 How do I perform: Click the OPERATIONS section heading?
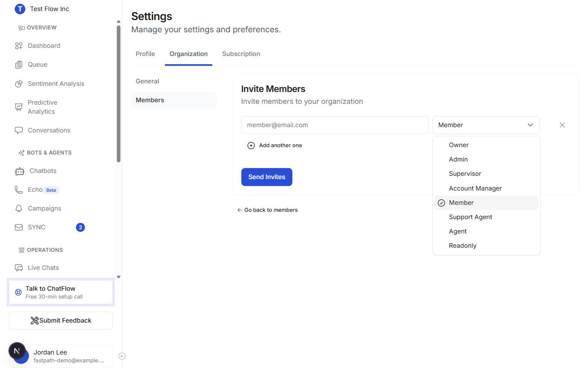point(45,250)
